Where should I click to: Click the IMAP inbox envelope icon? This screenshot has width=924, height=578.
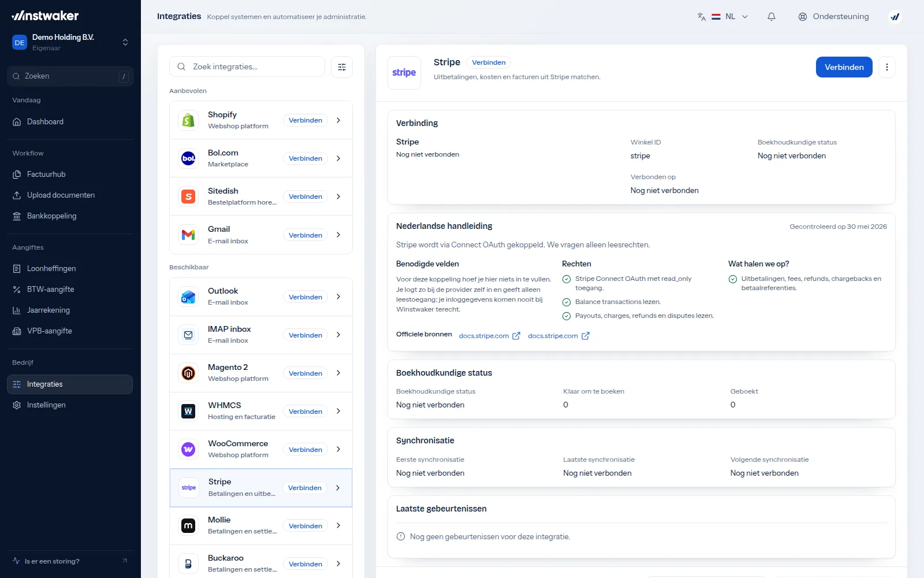[188, 335]
